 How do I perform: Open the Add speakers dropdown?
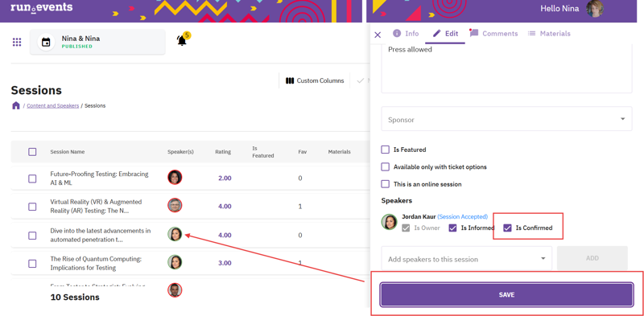[467, 259]
